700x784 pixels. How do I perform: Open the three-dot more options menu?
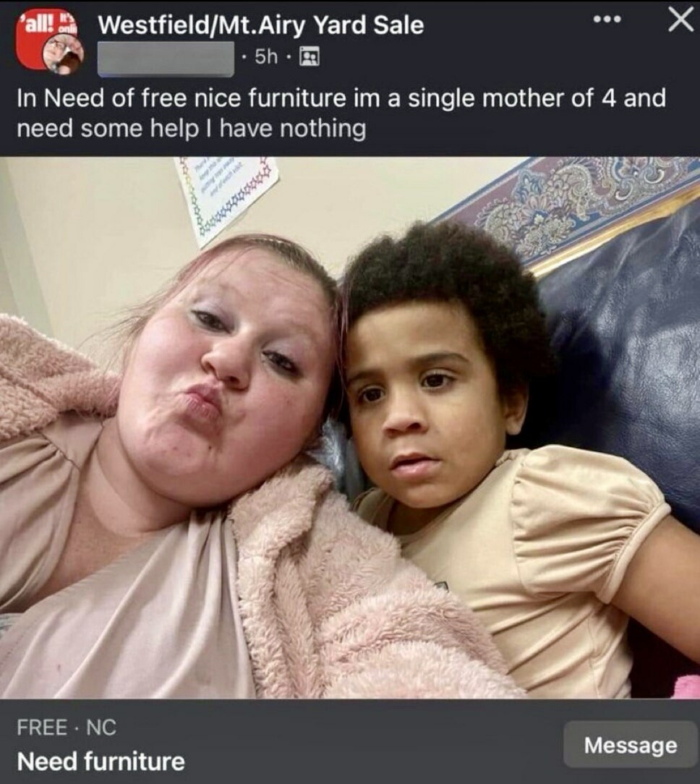pos(607,20)
